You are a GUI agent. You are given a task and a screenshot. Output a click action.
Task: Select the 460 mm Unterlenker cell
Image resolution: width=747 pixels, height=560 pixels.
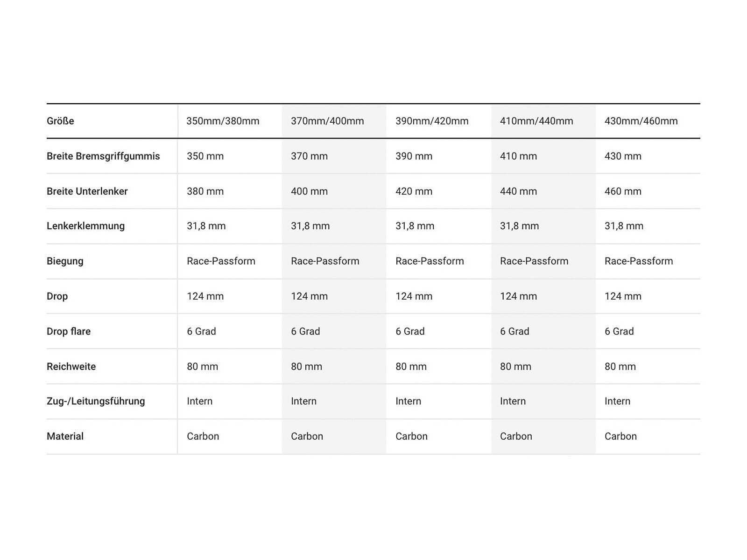(x=623, y=191)
